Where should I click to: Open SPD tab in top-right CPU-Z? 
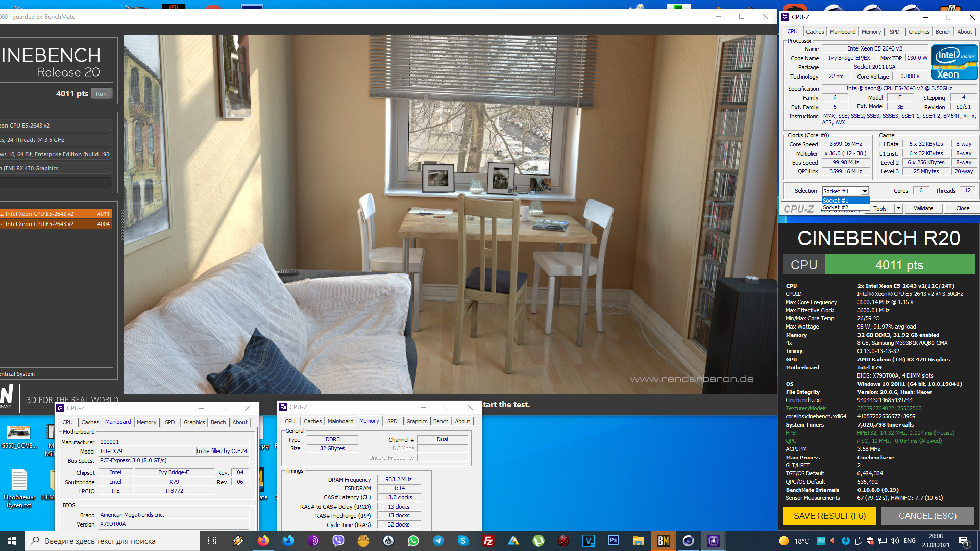[895, 32]
